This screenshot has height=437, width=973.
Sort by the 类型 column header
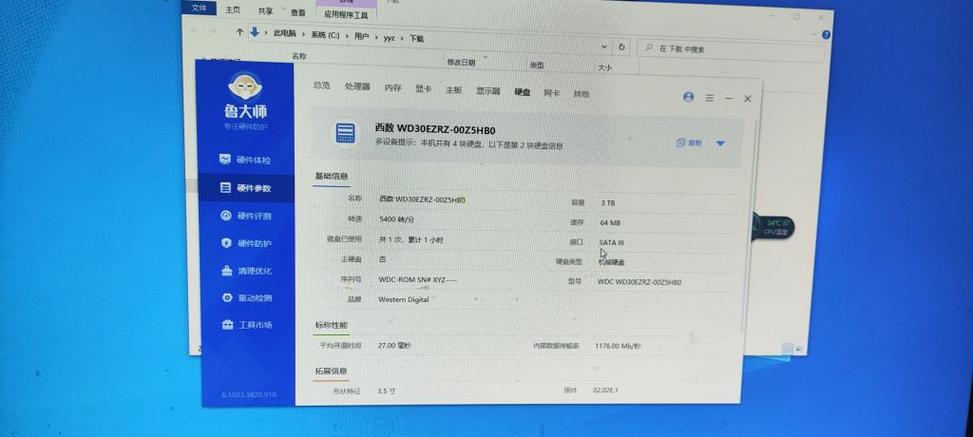click(537, 65)
